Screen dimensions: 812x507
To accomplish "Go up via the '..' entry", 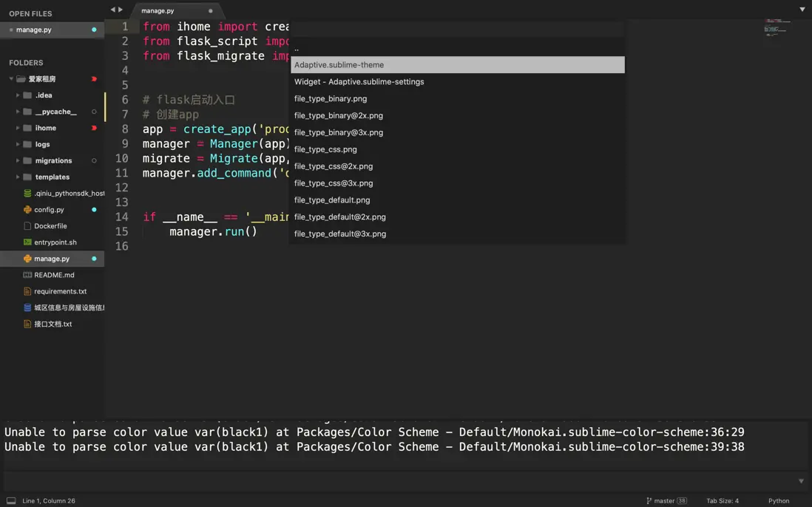I will (x=457, y=49).
